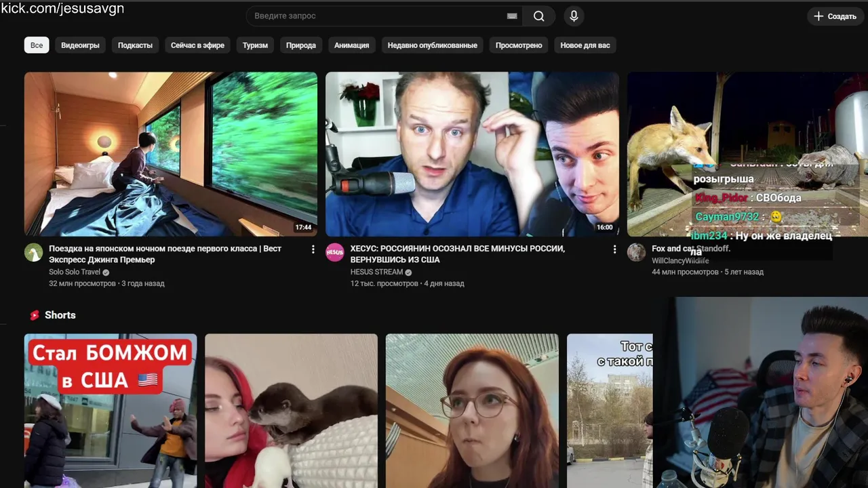Open the Стал БОМЖОМ в США short
Screen dimensions: 868x488
click(x=111, y=411)
